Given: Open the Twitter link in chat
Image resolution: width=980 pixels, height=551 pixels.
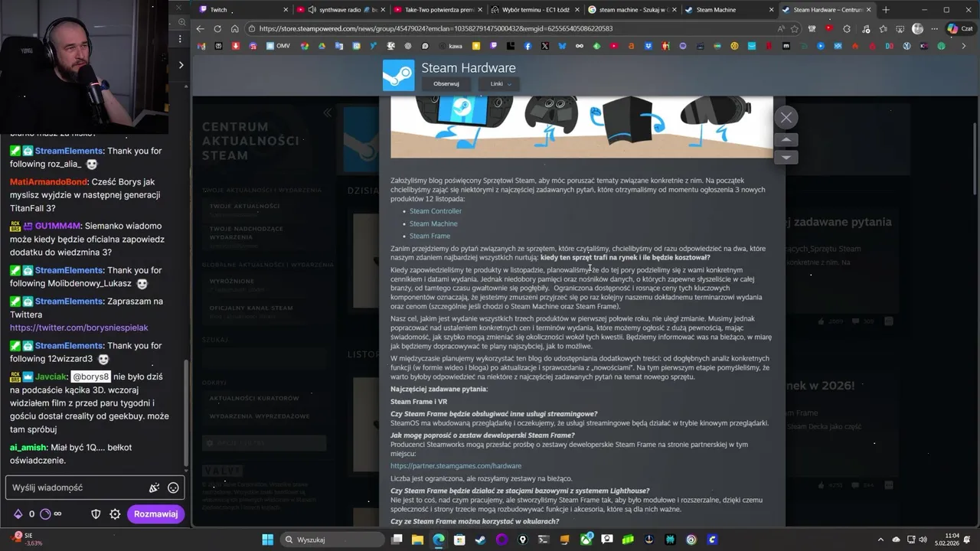Looking at the screenshot, I should click(79, 328).
